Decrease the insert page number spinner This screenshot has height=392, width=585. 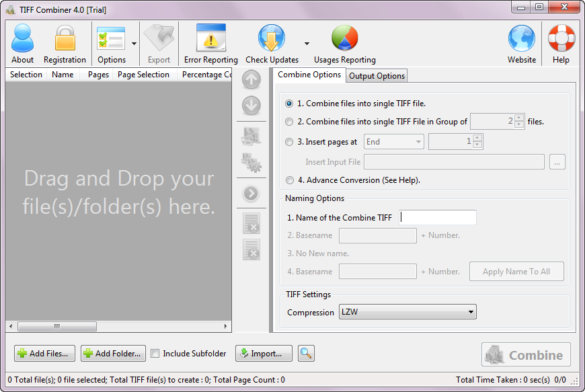click(x=477, y=145)
